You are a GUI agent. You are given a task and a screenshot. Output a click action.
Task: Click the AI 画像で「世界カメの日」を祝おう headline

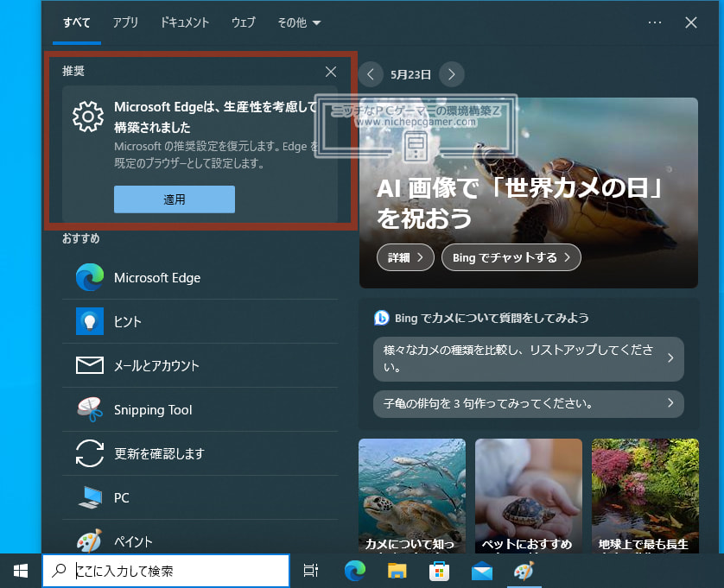tap(520, 203)
